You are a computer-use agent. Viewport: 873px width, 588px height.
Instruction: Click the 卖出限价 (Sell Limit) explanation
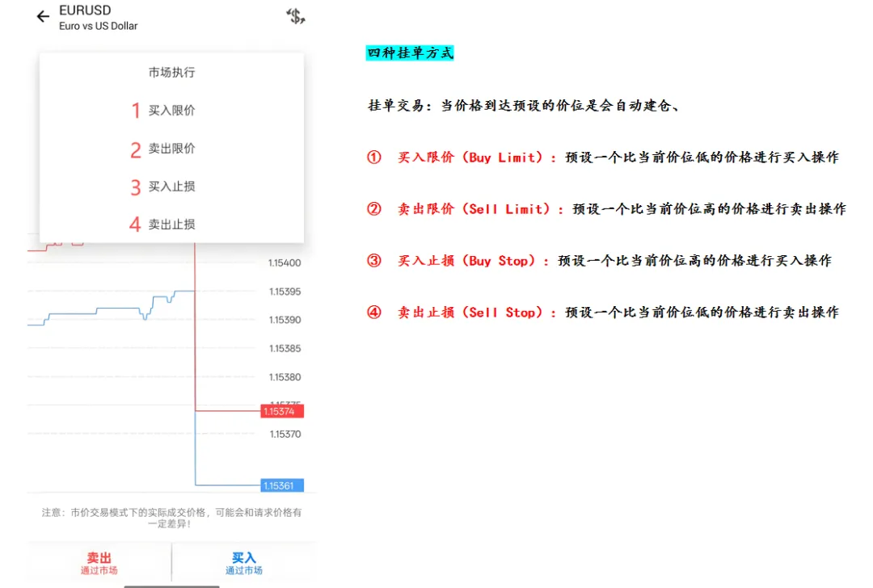(x=606, y=209)
